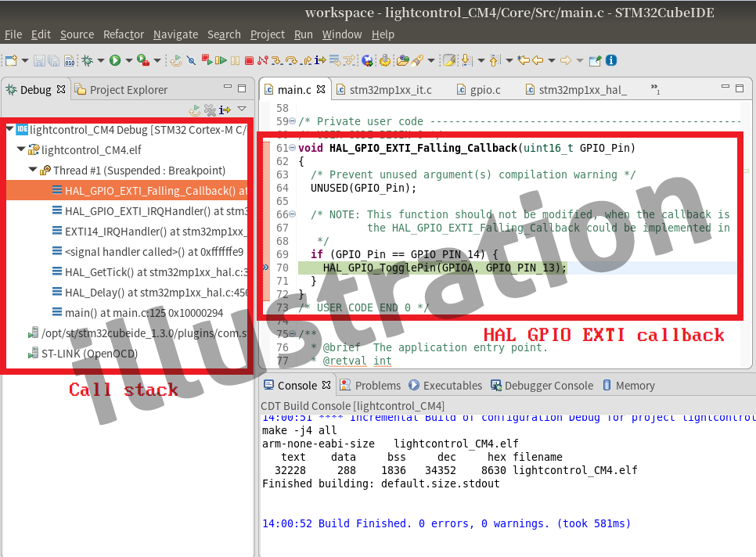Select ST-LINK (OpenOCD) process entry

coord(82,353)
